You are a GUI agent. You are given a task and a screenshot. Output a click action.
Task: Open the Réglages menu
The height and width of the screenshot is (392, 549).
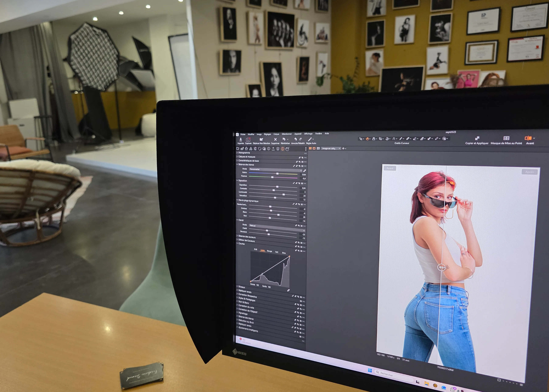tap(267, 134)
